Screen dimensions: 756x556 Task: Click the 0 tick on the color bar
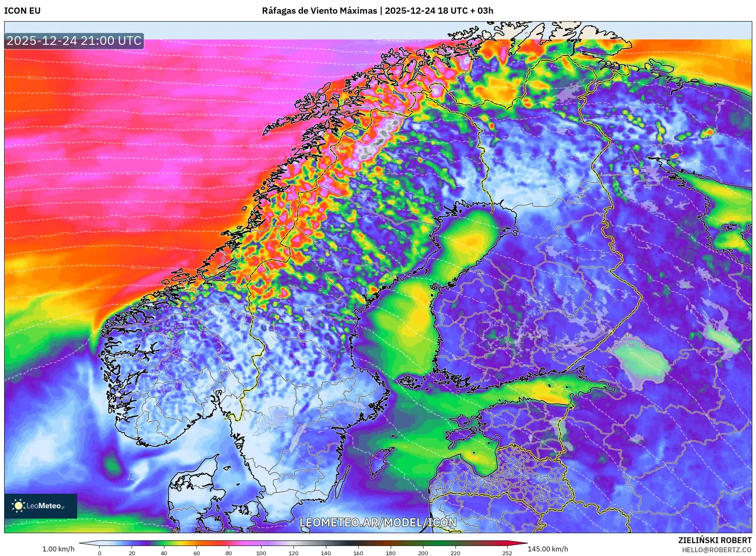(x=100, y=553)
